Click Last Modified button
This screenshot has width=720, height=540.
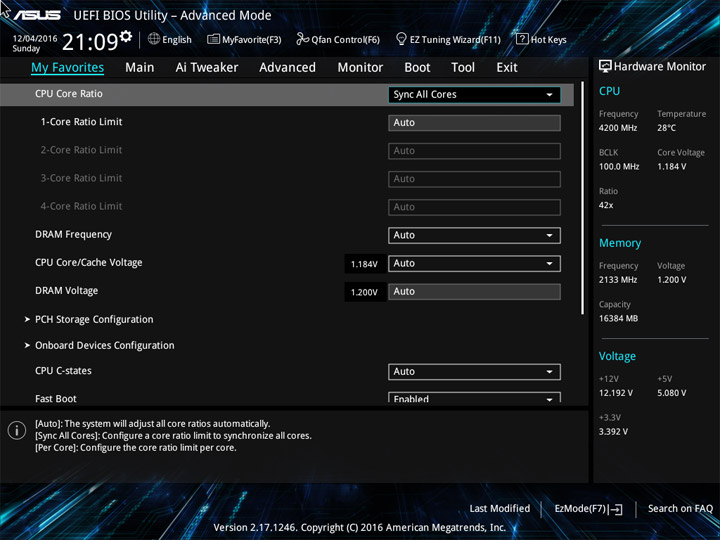(x=500, y=508)
